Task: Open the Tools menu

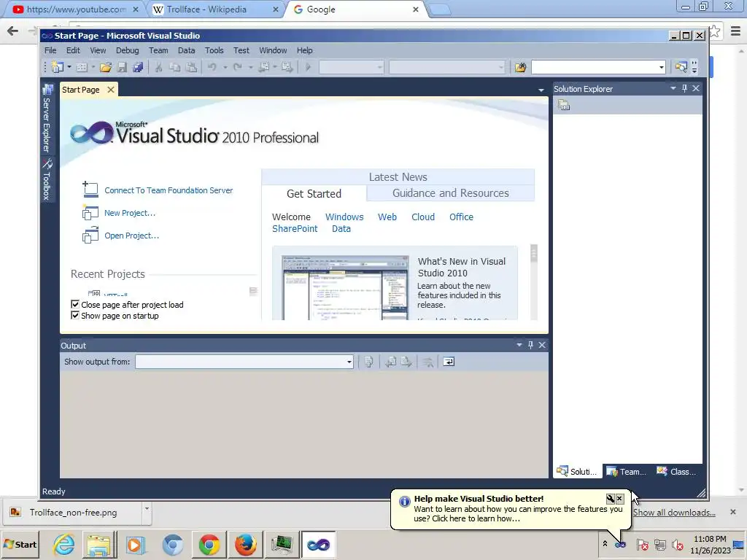Action: click(214, 50)
